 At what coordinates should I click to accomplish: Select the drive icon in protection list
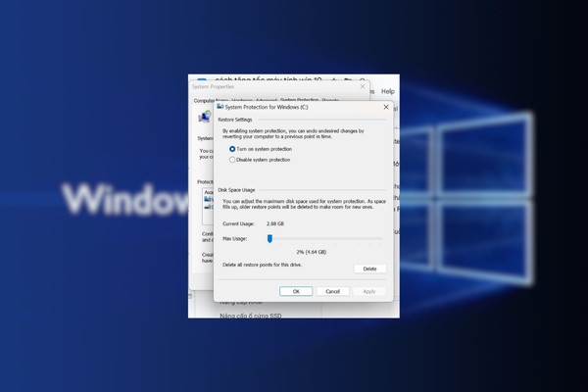pos(208,199)
